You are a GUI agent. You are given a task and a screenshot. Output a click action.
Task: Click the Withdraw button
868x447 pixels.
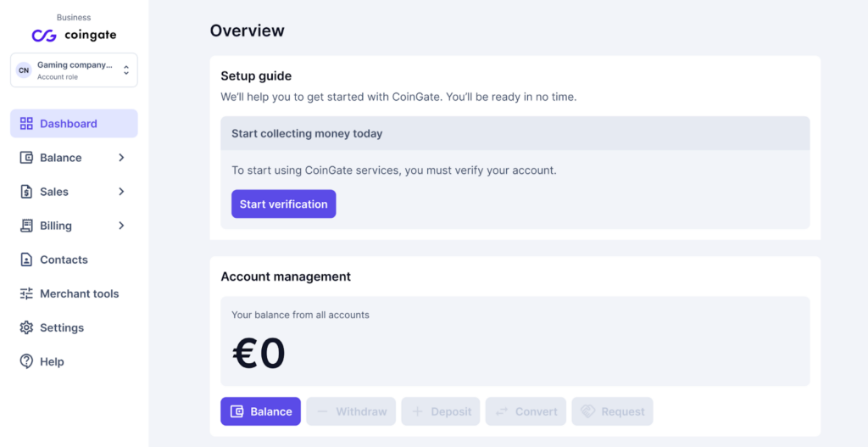pyautogui.click(x=351, y=411)
